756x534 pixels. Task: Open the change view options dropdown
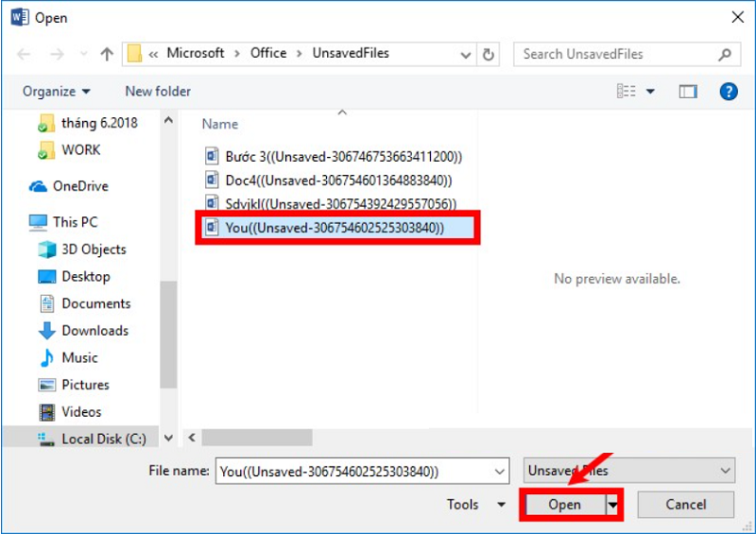point(650,92)
